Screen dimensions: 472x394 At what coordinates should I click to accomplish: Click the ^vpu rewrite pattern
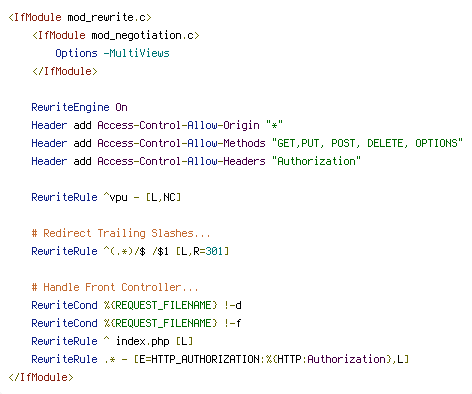(115, 197)
